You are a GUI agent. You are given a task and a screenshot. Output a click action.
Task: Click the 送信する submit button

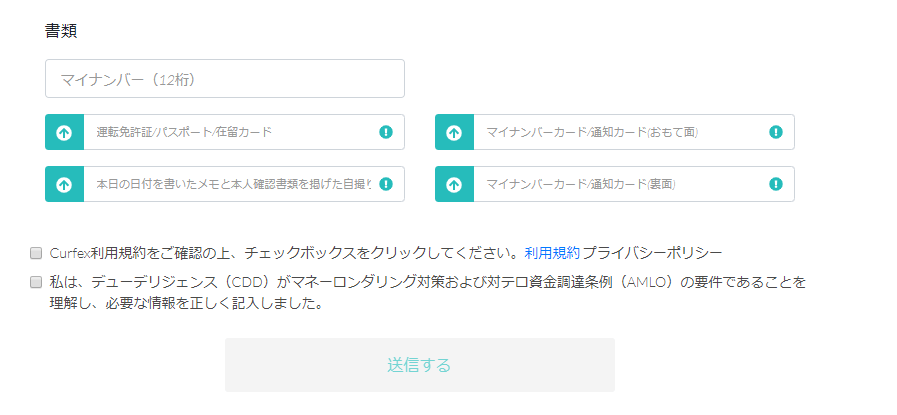(x=420, y=365)
